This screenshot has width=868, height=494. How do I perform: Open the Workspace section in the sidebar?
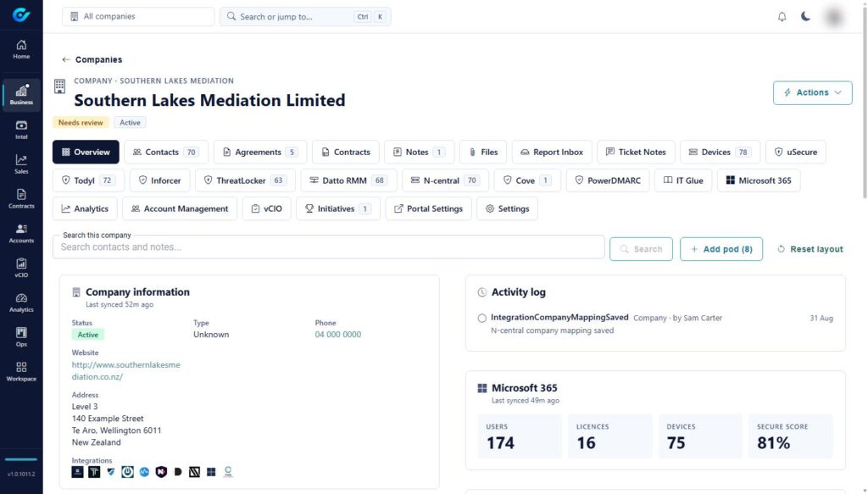(21, 372)
